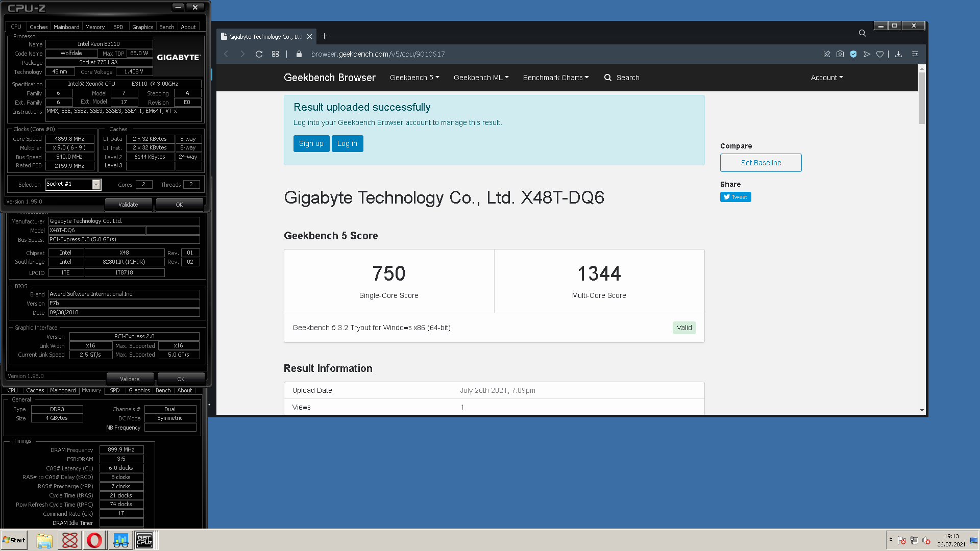Open the blue privacy shield icon

tap(853, 54)
